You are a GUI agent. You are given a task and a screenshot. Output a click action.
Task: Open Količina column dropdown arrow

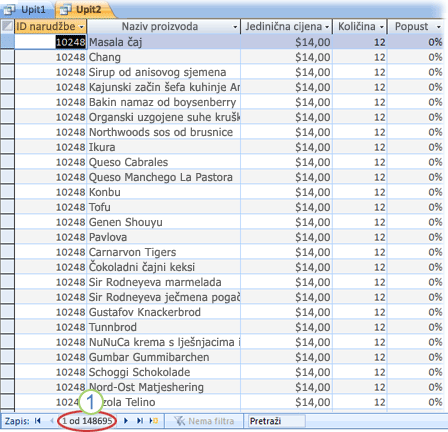tap(382, 27)
